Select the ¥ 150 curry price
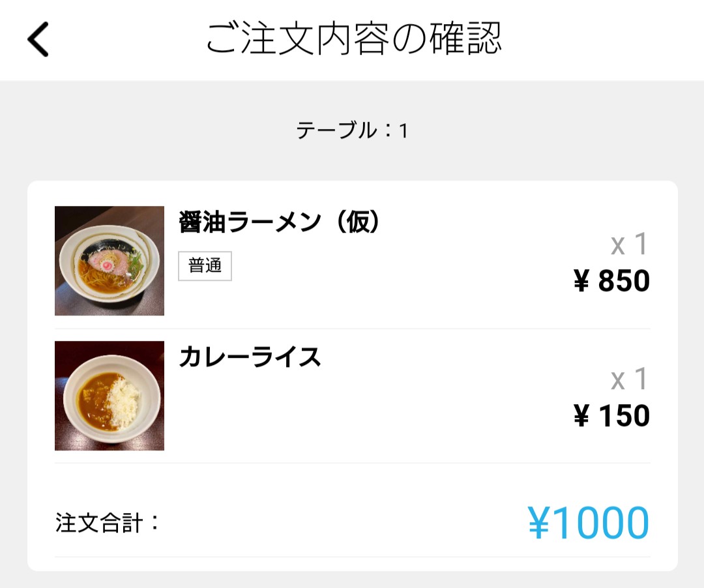The height and width of the screenshot is (588, 704). 611,417
